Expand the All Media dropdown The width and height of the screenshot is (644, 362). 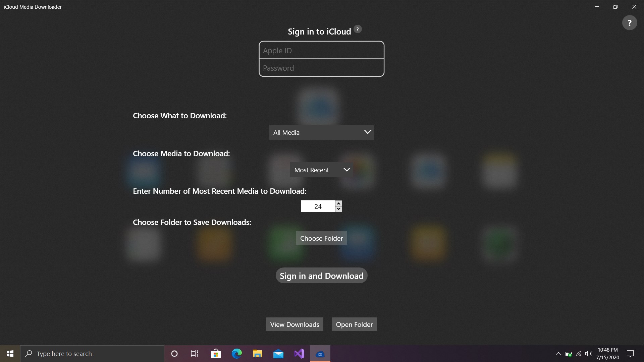click(321, 132)
